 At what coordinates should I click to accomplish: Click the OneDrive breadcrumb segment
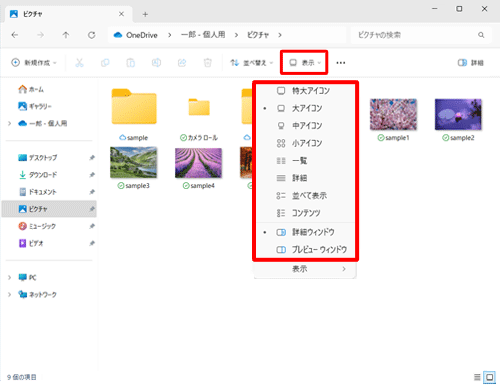(x=136, y=35)
